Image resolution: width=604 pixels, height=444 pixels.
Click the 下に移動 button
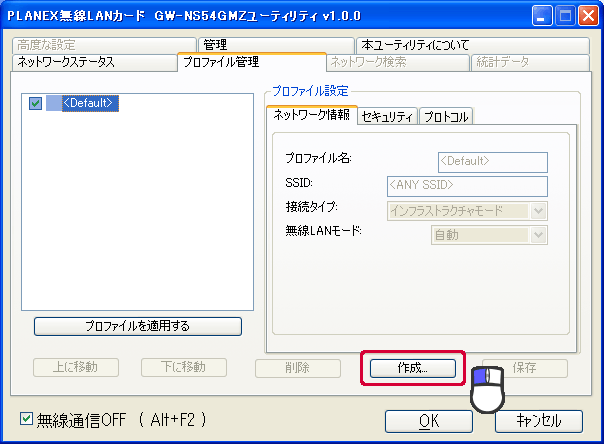[184, 368]
